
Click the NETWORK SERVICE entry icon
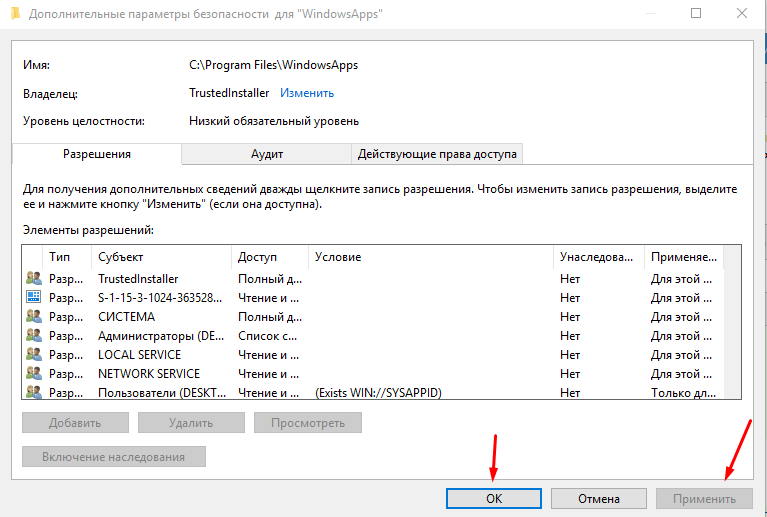(34, 374)
